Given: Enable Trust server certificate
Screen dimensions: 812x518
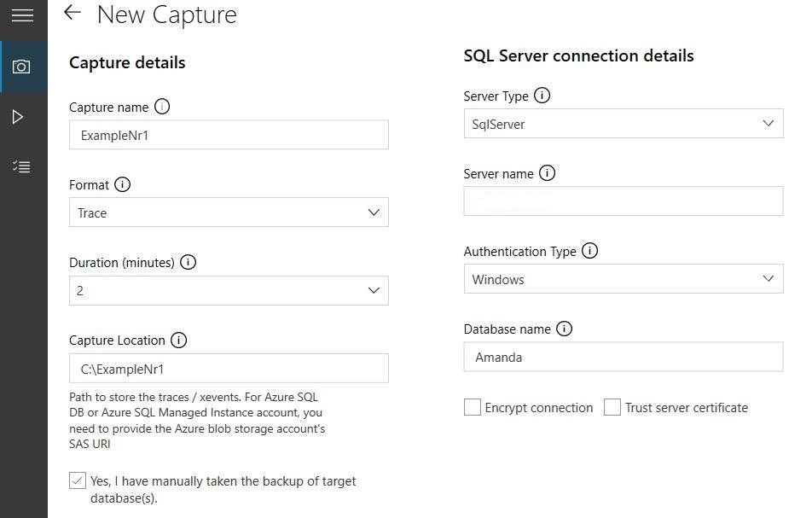Looking at the screenshot, I should [612, 407].
